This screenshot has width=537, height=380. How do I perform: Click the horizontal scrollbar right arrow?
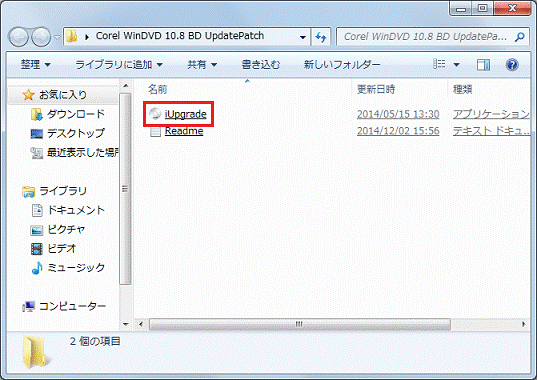pos(523,324)
